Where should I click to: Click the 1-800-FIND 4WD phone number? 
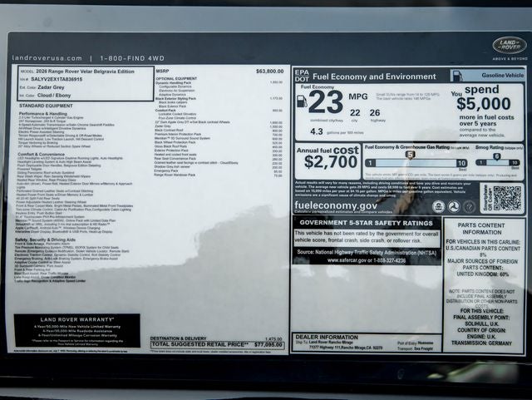pos(132,58)
